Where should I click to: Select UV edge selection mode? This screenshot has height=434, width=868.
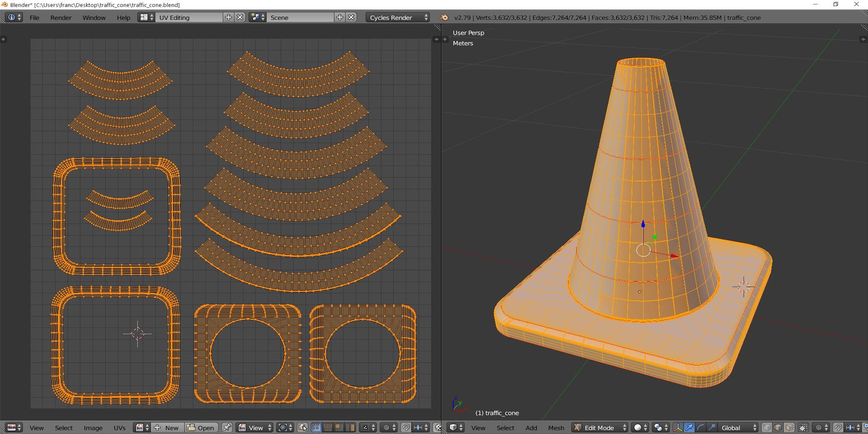click(327, 427)
